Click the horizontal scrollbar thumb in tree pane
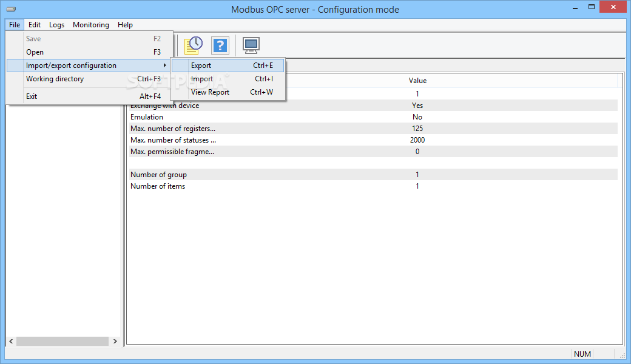The width and height of the screenshot is (631, 364). pos(62,341)
